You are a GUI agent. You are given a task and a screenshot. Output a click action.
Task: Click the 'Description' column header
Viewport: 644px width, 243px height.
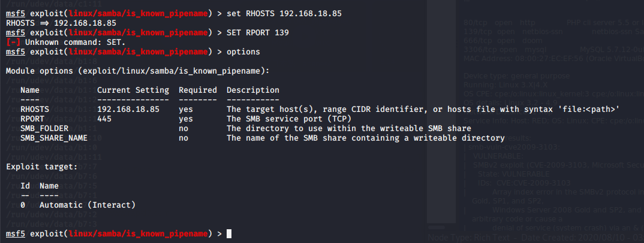pos(253,90)
